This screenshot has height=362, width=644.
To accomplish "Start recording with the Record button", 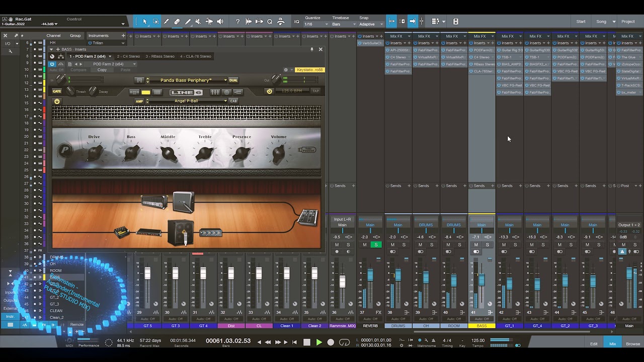I will [331, 342].
